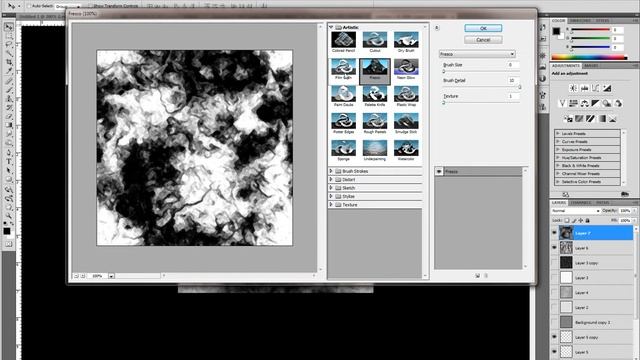Switch to the Swatches tab
640x360 pixels.
pyautogui.click(x=580, y=20)
